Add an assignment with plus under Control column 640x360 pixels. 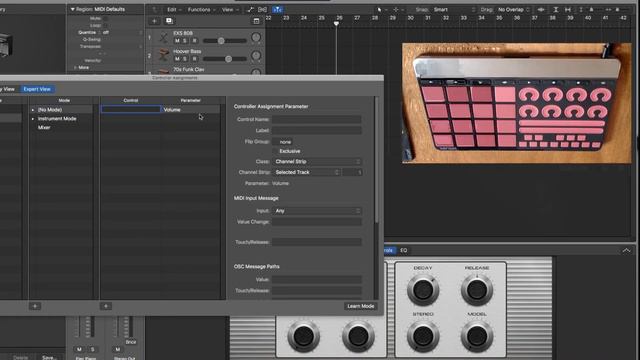(x=106, y=306)
